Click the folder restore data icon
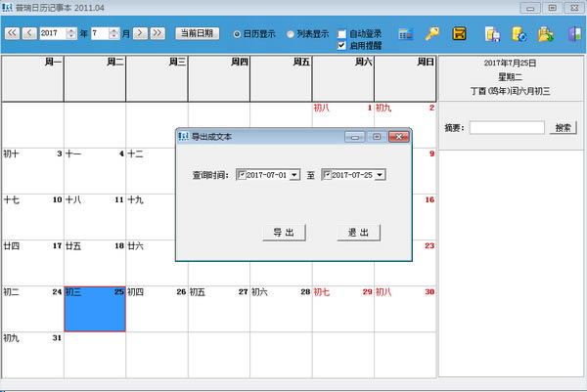587x392 pixels. tap(546, 34)
